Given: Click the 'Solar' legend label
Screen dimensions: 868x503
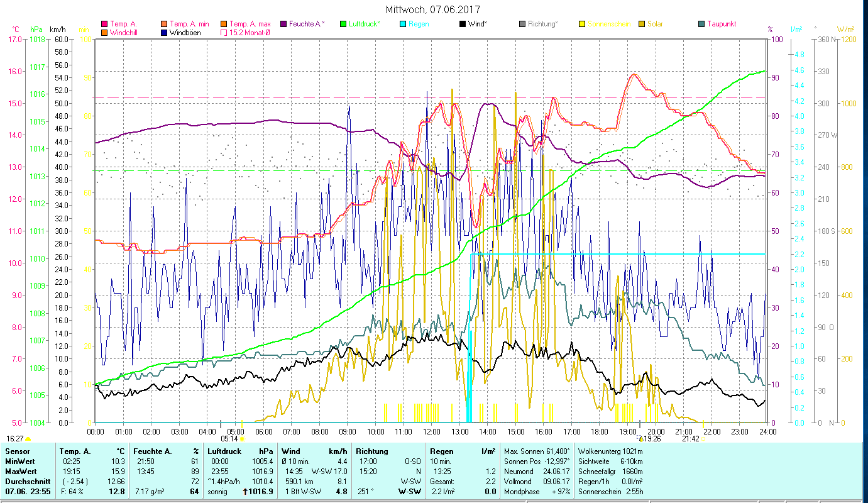Looking at the screenshot, I should 655,24.
